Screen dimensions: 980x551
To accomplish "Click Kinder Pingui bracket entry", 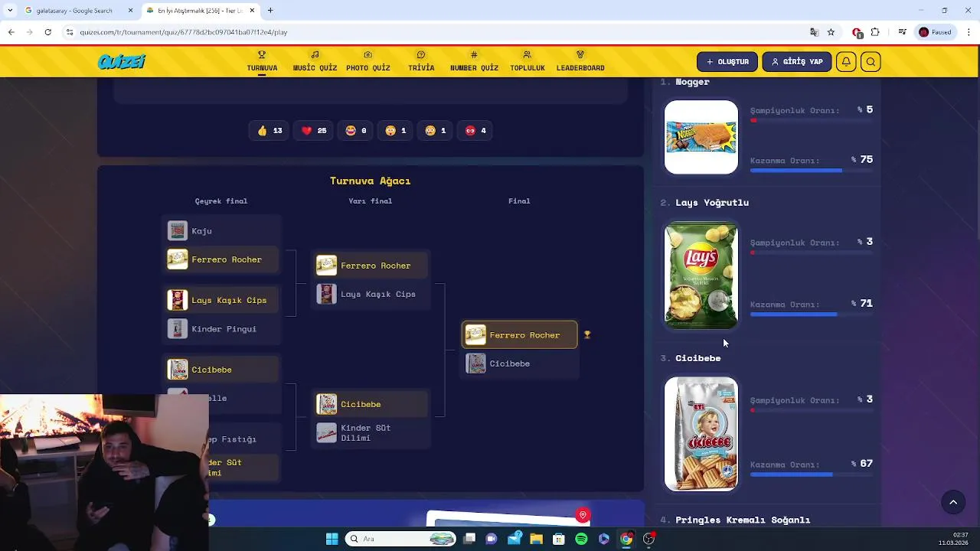I will [x=223, y=329].
